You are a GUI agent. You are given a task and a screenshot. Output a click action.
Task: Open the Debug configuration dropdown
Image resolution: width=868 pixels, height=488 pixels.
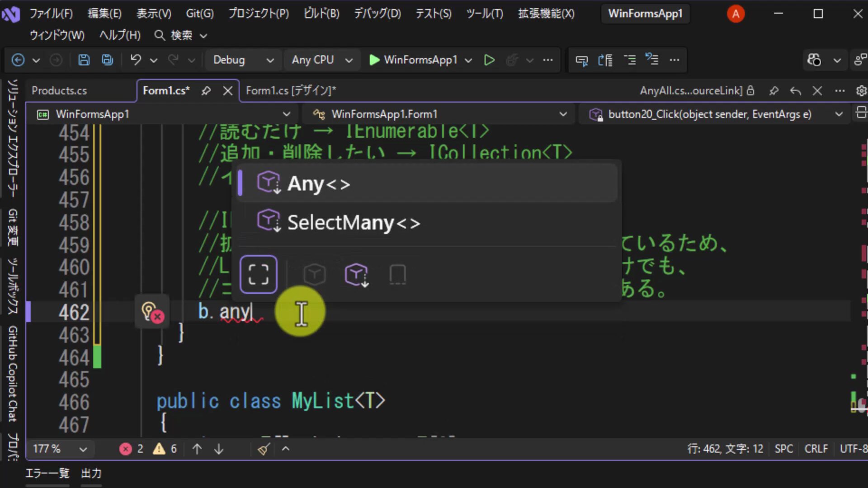click(243, 60)
